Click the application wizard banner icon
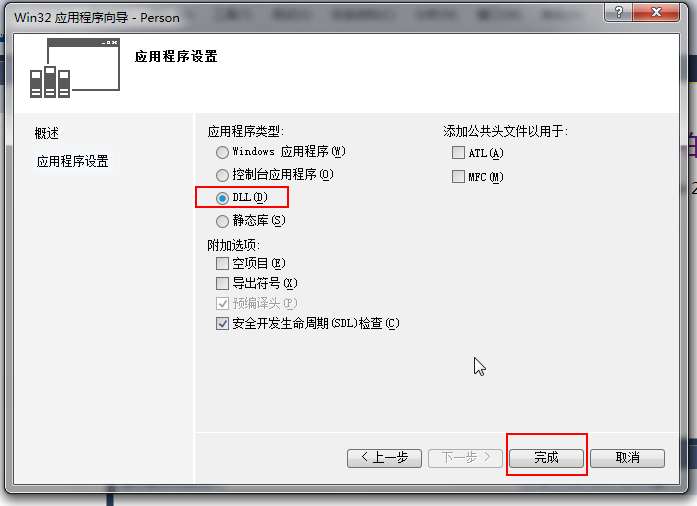This screenshot has height=506, width=697. (75, 68)
